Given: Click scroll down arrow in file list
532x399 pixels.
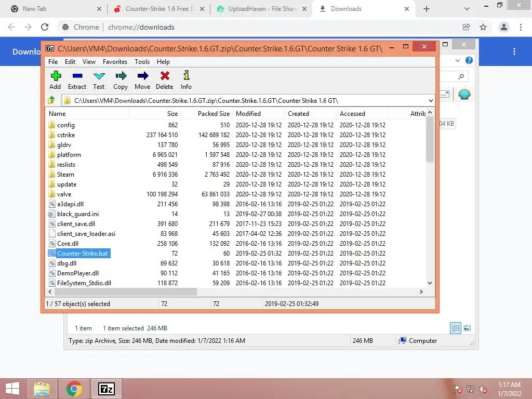Looking at the screenshot, I should (x=430, y=283).
